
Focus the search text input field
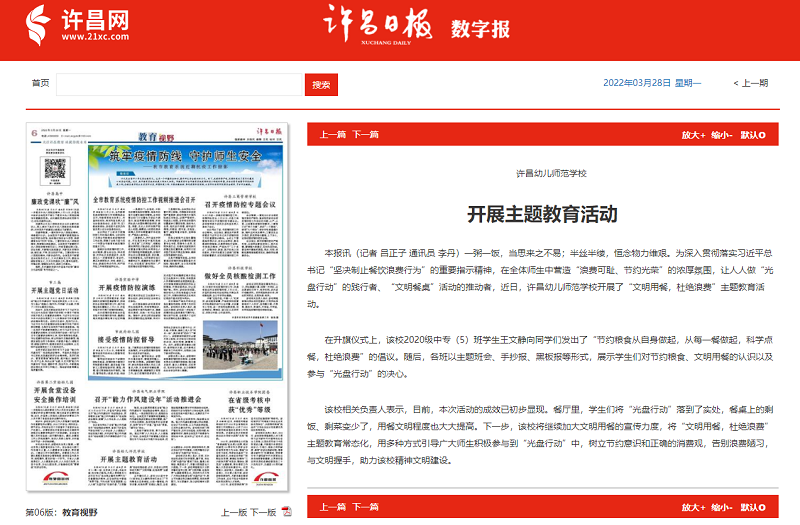click(x=180, y=84)
